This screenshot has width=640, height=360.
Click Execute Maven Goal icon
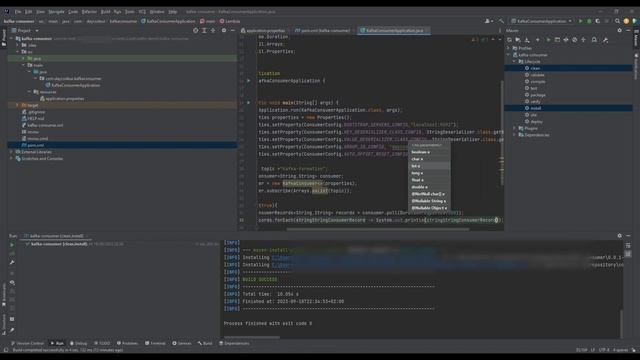[x=557, y=40]
